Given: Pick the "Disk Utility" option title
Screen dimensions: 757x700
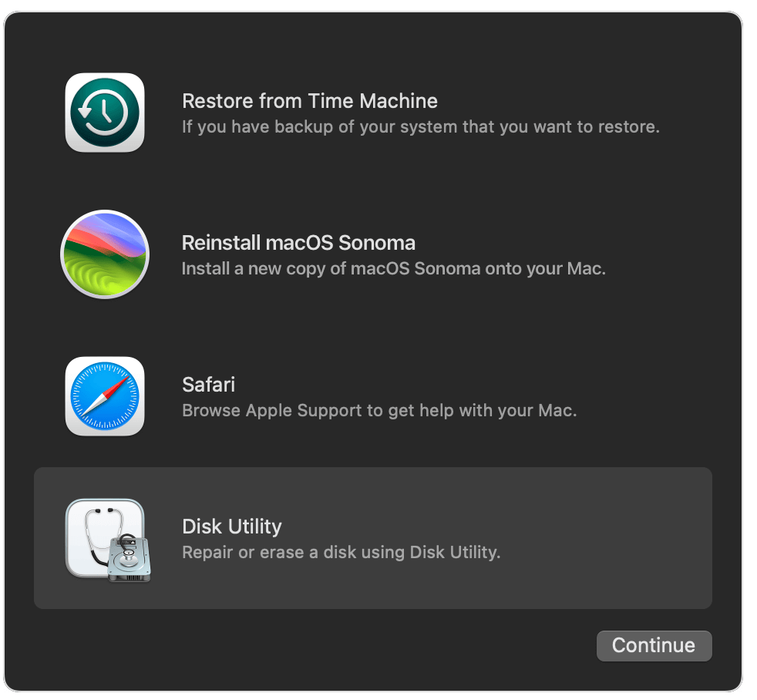Looking at the screenshot, I should tap(231, 527).
